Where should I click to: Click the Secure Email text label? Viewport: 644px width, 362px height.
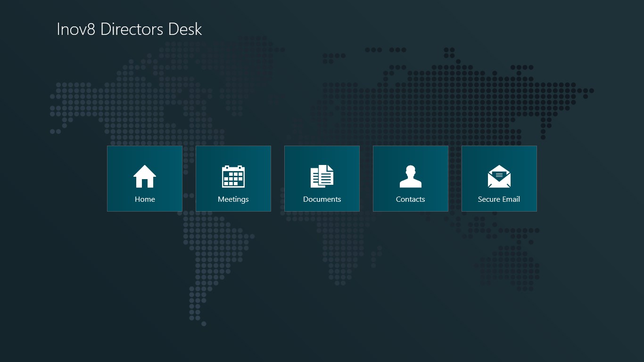(x=499, y=199)
